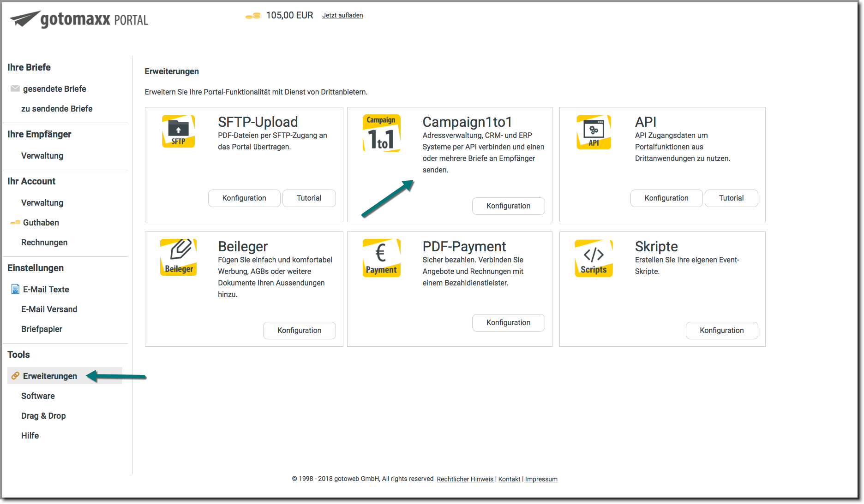Image resolution: width=864 pixels, height=504 pixels.
Task: Click the Campaign 1to1 extension icon
Action: pos(381,133)
